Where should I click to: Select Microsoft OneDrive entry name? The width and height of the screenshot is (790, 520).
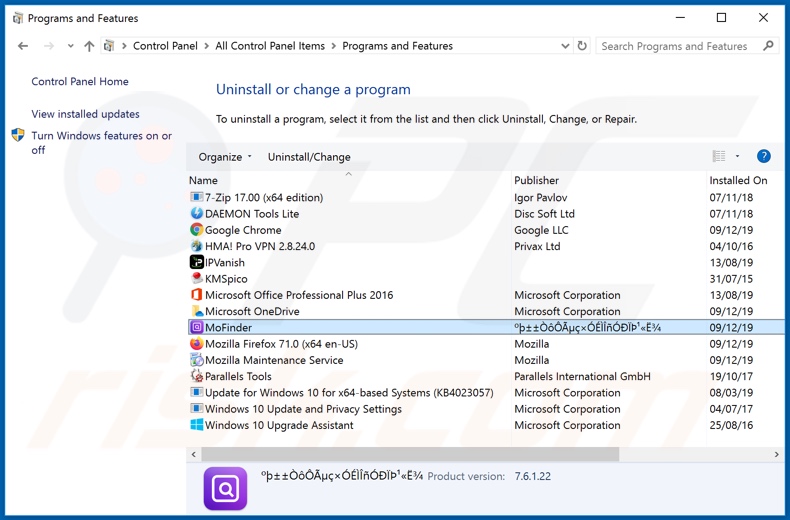[x=252, y=311]
